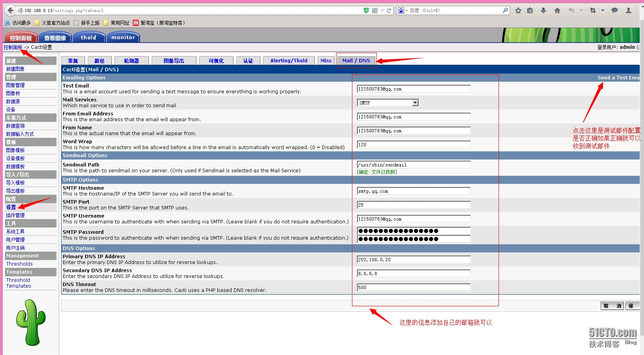Image resolution: width=644 pixels, height=355 pixels.
Task: Switch to the 查看图像 top tab
Action: coord(55,38)
